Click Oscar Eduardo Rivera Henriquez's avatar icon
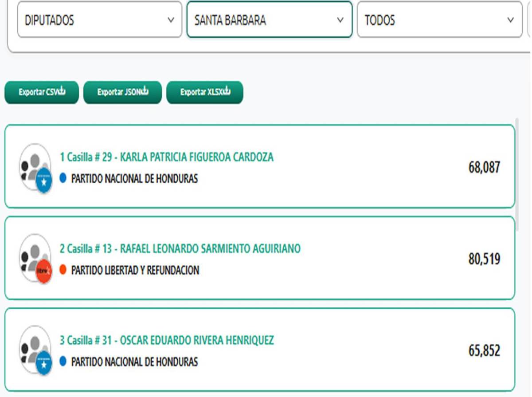Viewport: 532px width, 397px height. point(34,347)
